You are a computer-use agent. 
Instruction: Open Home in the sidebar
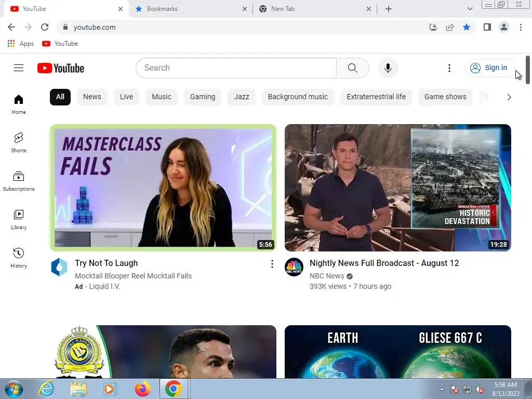19,104
